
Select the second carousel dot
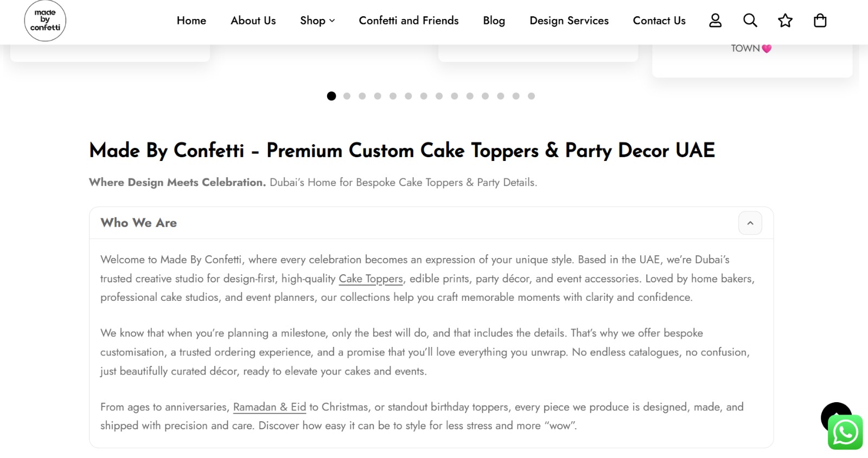(x=347, y=96)
